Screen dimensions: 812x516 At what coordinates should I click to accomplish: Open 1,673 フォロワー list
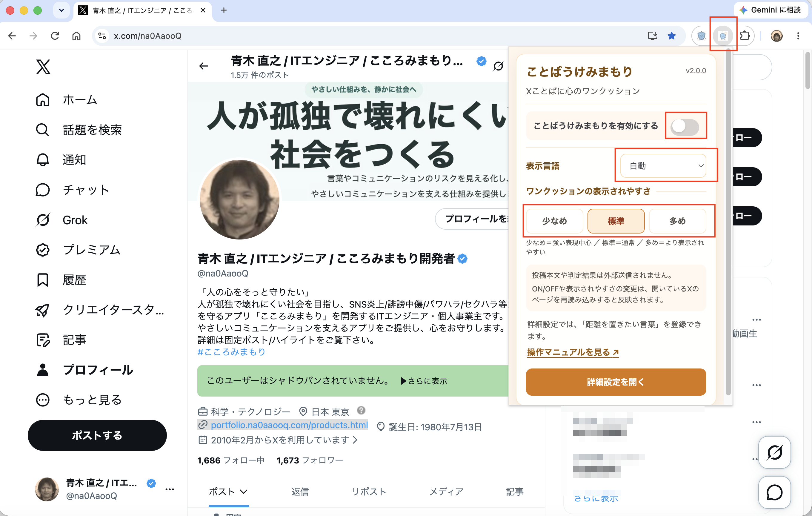pos(310,460)
